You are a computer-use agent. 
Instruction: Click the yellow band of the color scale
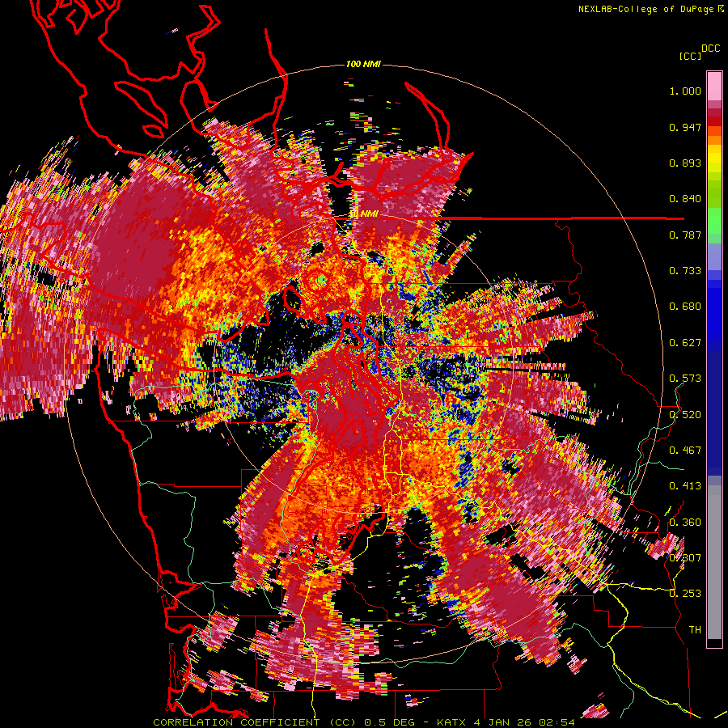(714, 158)
